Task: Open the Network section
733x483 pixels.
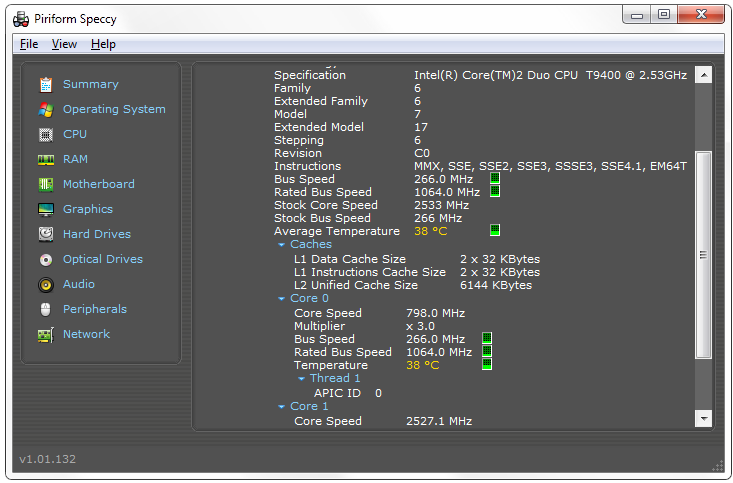Action: [x=86, y=334]
